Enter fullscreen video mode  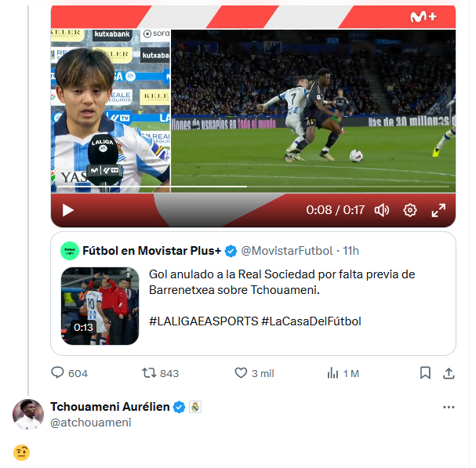coord(438,210)
